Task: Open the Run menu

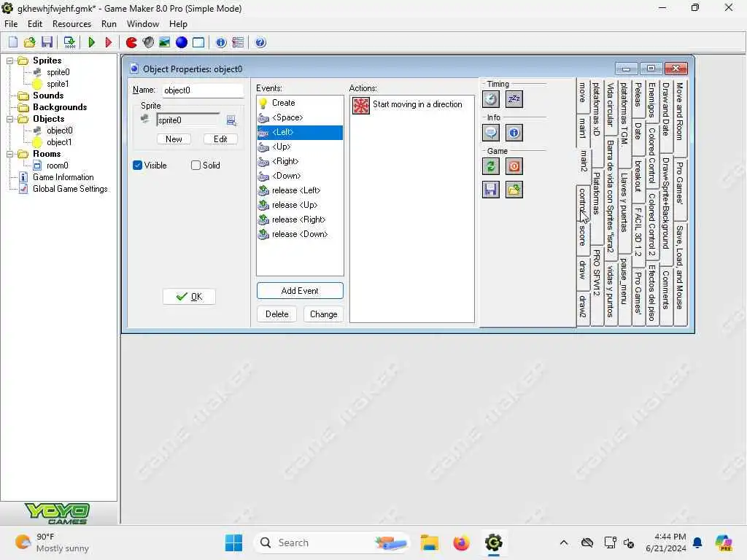Action: (x=109, y=24)
